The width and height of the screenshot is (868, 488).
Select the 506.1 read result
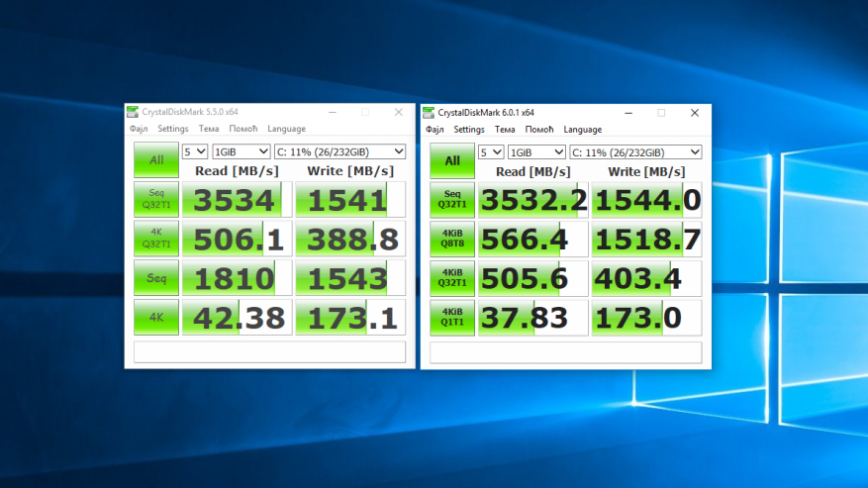pos(237,239)
